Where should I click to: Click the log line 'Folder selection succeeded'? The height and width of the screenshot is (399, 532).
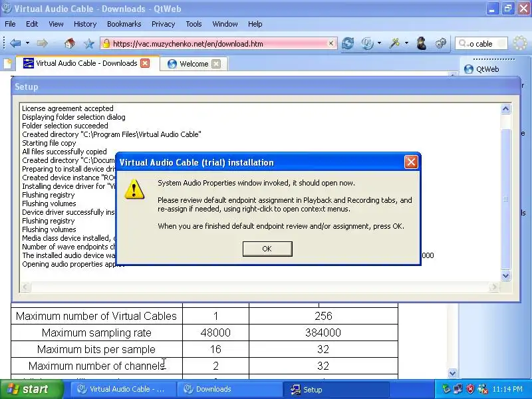(x=65, y=126)
